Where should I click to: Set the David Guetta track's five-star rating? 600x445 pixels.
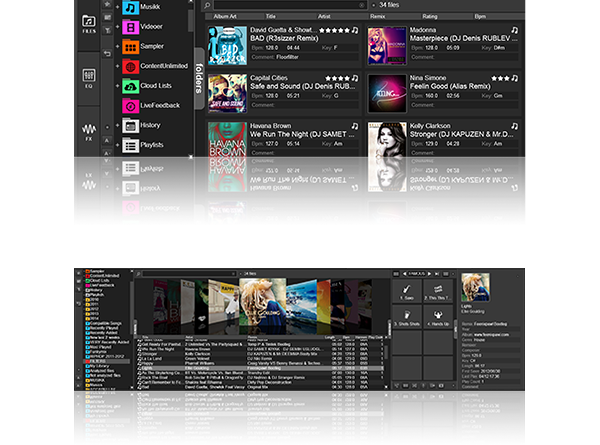(334, 30)
